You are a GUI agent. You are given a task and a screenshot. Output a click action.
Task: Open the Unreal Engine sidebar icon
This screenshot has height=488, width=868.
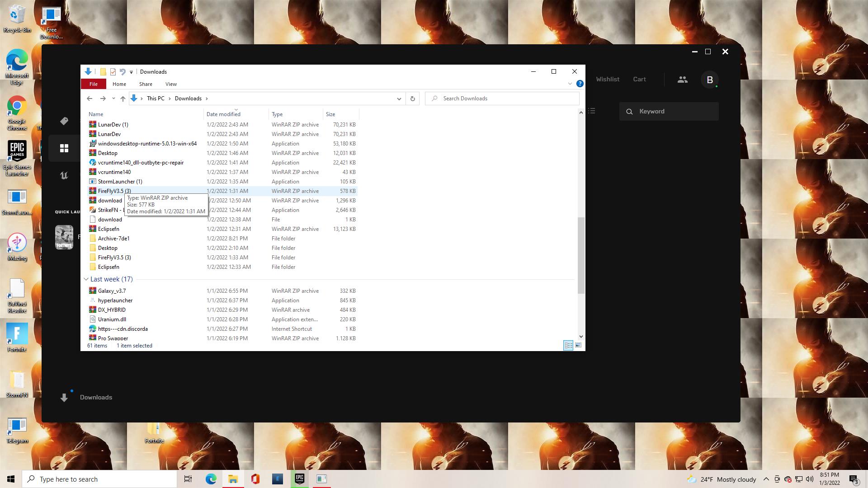(64, 176)
